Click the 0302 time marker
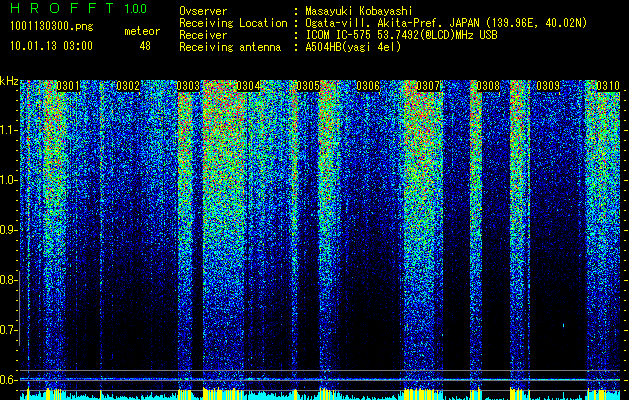Image resolution: width=629 pixels, height=400 pixels. (128, 86)
